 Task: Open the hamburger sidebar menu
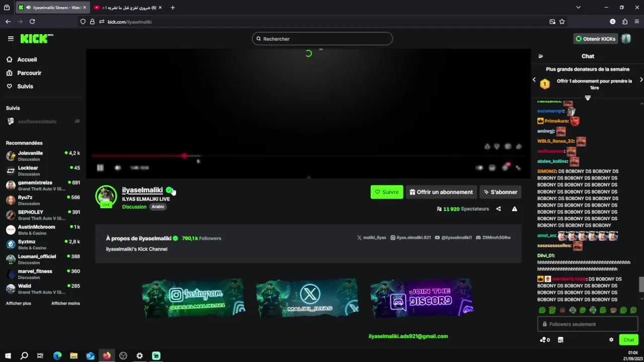(x=11, y=39)
